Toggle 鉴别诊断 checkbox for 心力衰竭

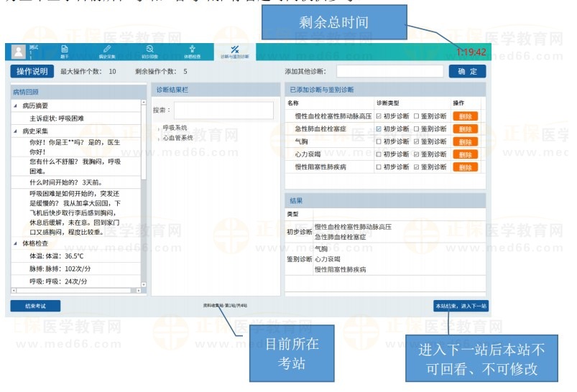(416, 154)
